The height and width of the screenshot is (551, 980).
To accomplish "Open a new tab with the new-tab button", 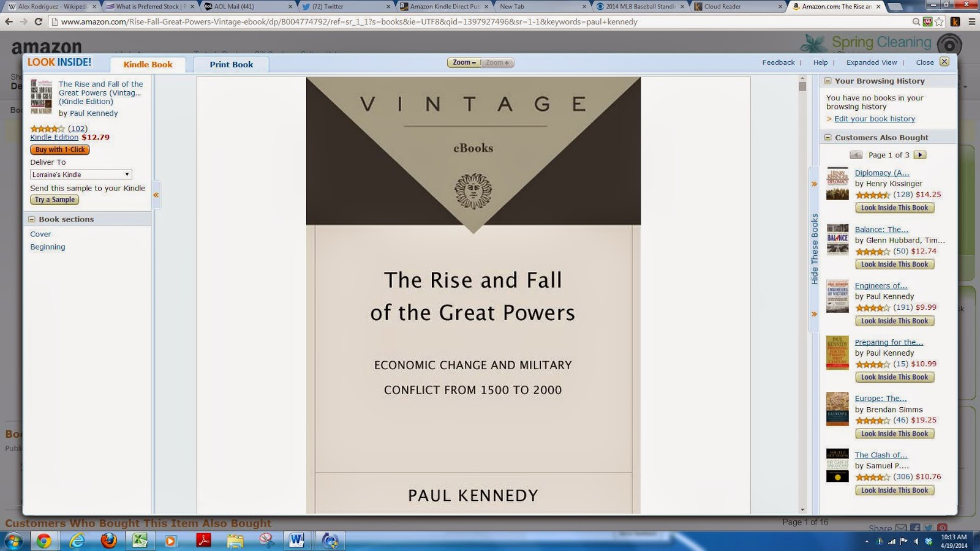I will (896, 7).
